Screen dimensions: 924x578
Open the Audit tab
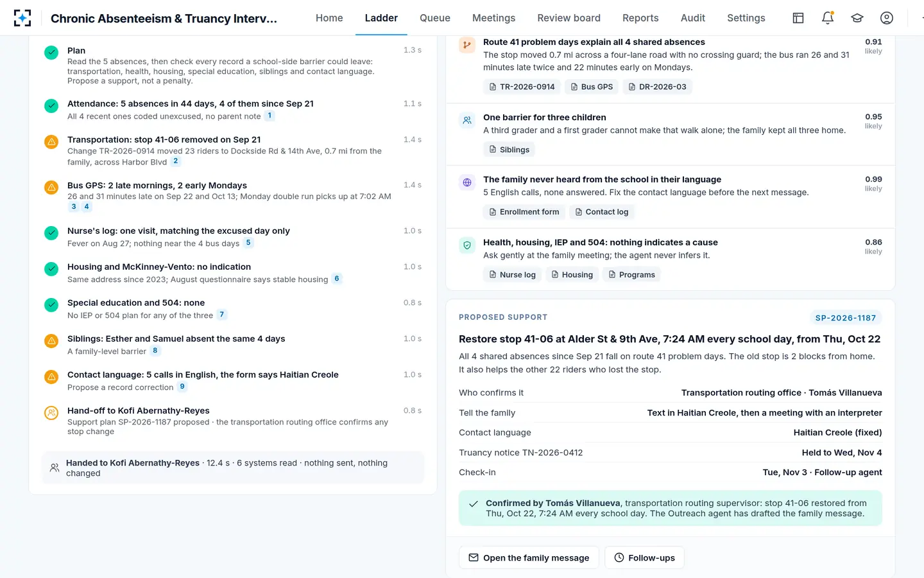693,18
